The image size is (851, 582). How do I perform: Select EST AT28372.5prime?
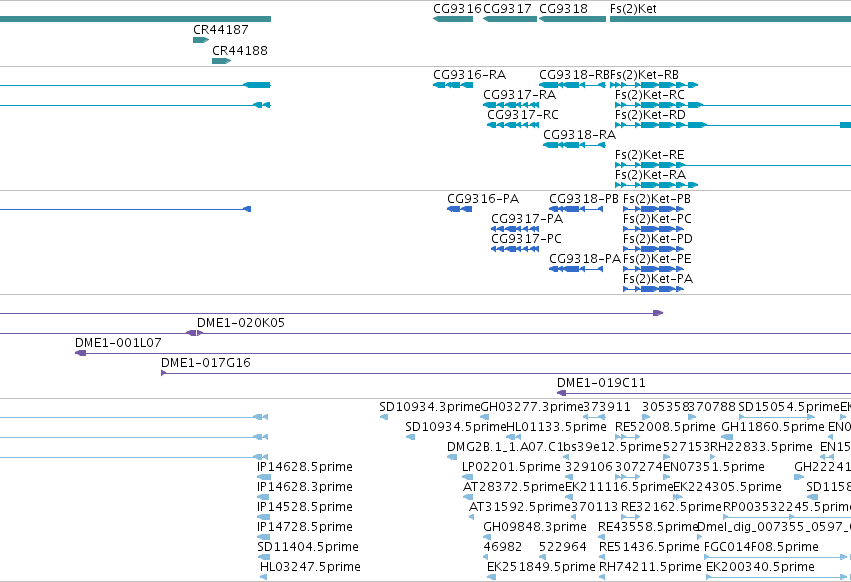coord(468,497)
